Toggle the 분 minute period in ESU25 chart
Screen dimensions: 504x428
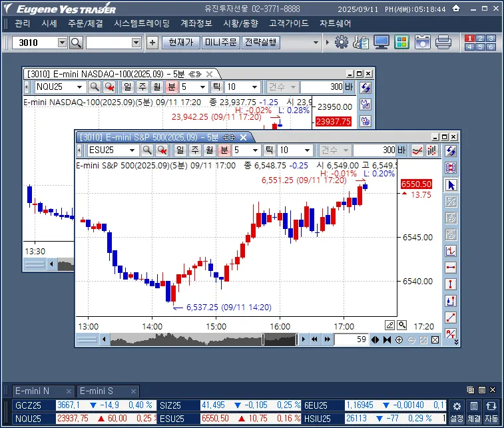(224, 150)
